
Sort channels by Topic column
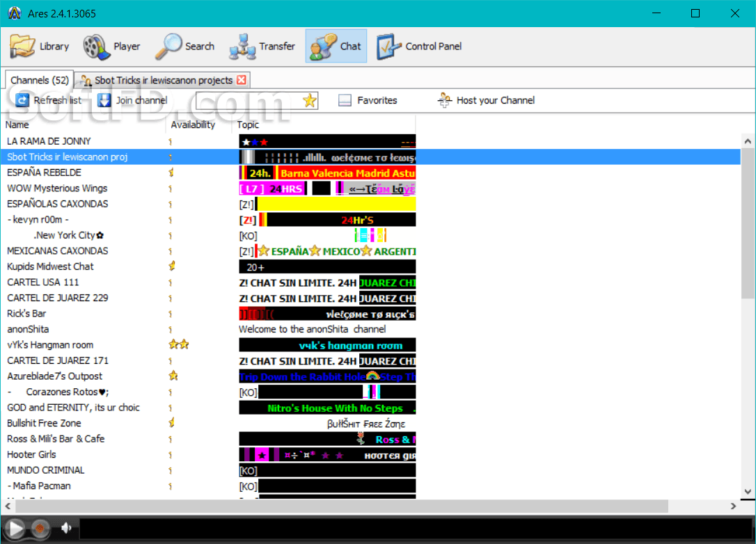coord(248,125)
